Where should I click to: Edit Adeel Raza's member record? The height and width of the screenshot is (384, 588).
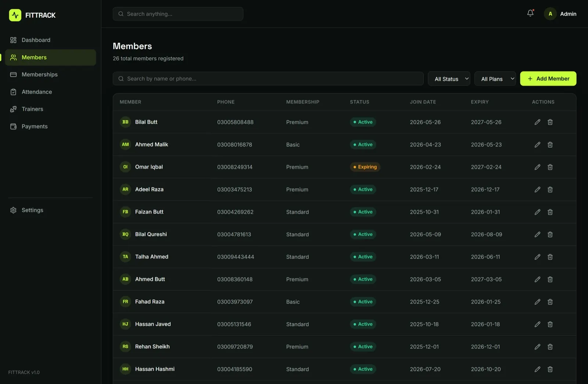[537, 189]
